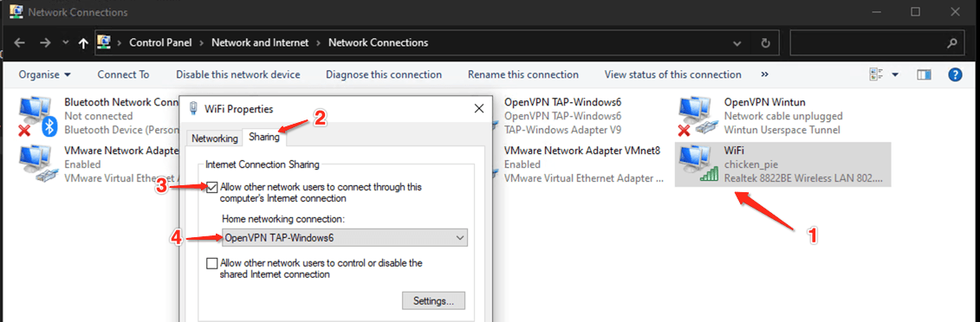Minimize the Network Connections window

point(878,12)
